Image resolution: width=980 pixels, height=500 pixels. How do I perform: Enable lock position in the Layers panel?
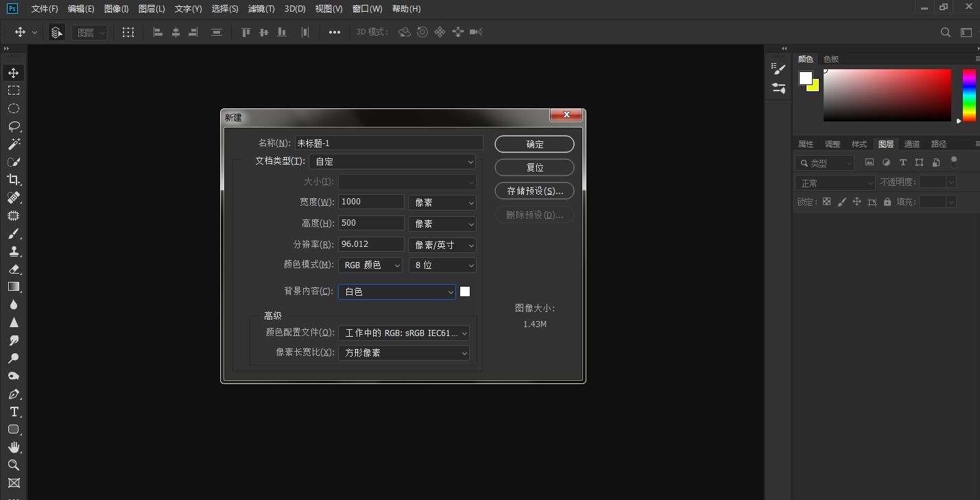tap(857, 202)
